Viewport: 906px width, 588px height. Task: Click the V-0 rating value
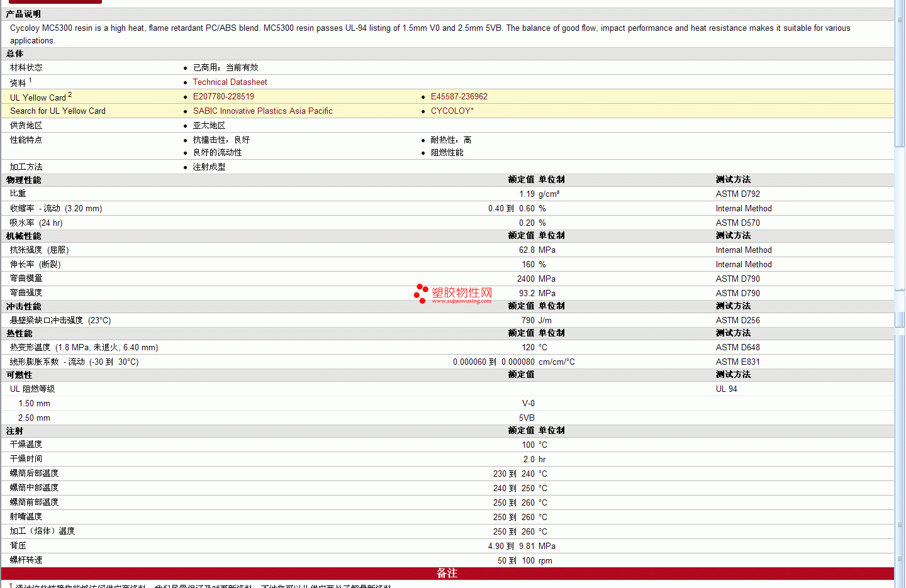[x=528, y=404]
